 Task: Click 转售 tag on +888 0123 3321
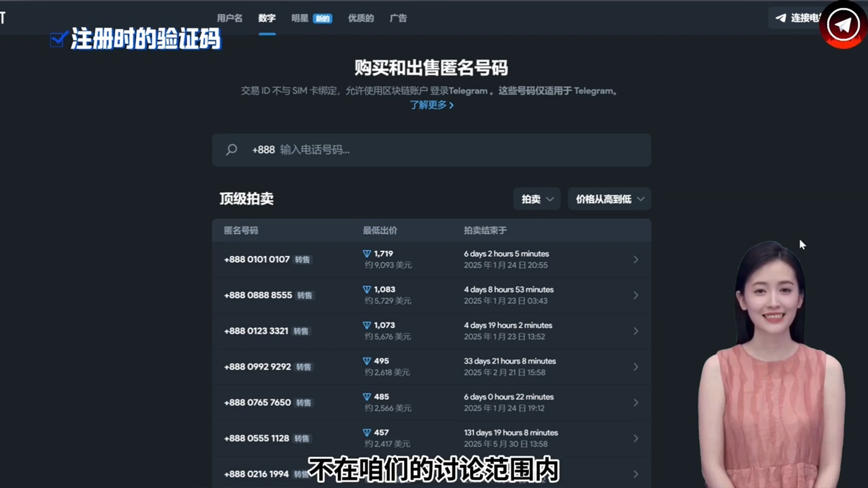301,331
